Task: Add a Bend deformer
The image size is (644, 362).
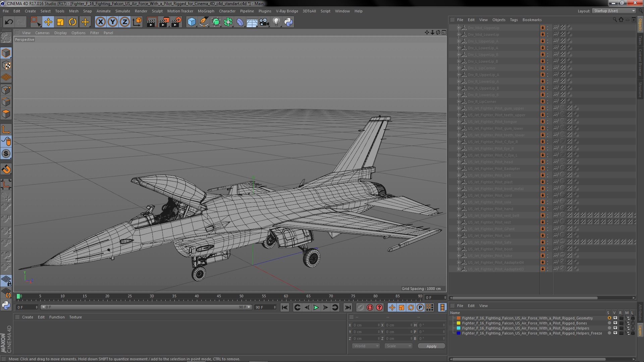Action: [240, 22]
